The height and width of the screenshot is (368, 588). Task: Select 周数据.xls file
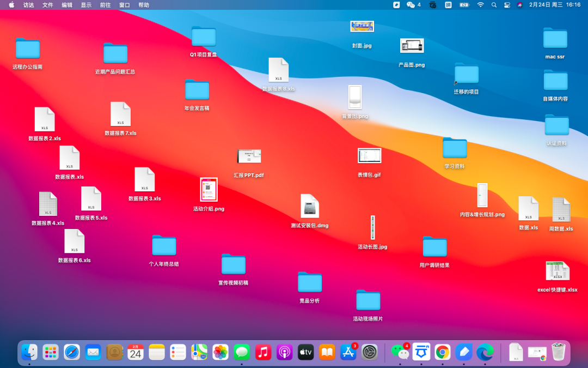pos(561,214)
